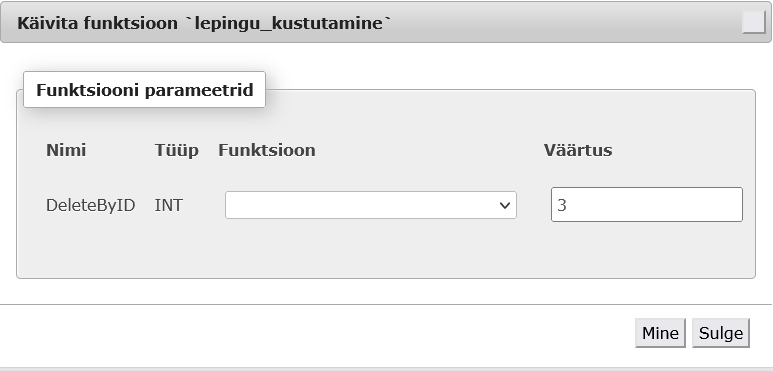
Task: Click the DeleteByID parameter name
Action: 90,205
